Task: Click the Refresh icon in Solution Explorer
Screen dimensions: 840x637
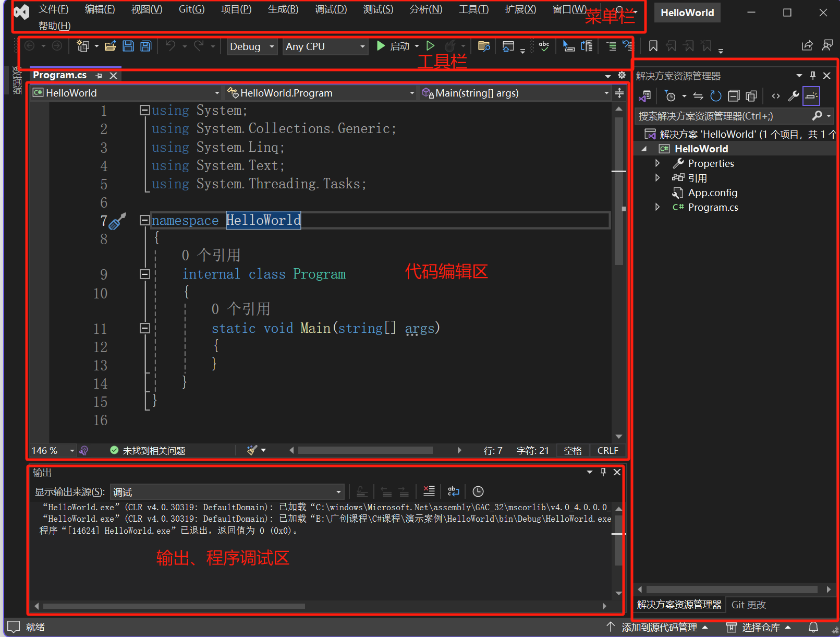Action: [x=716, y=96]
